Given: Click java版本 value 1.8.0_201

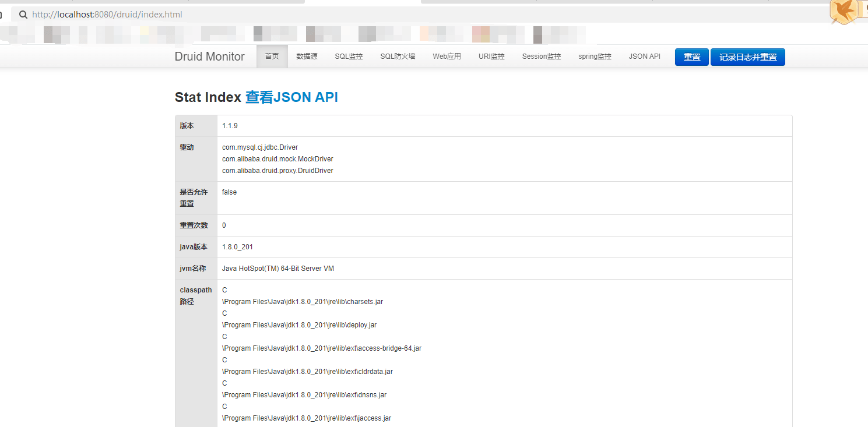Looking at the screenshot, I should click(x=237, y=247).
